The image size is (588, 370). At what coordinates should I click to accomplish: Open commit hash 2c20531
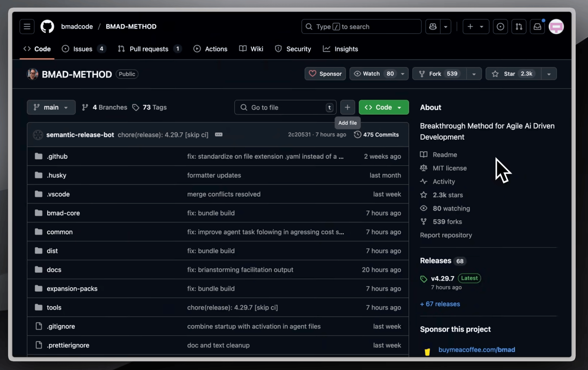(x=299, y=135)
